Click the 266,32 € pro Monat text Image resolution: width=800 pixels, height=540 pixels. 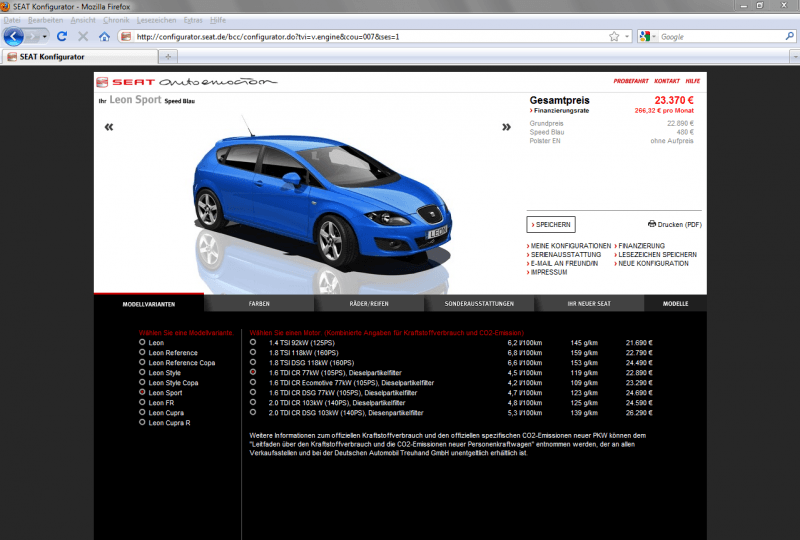[664, 111]
